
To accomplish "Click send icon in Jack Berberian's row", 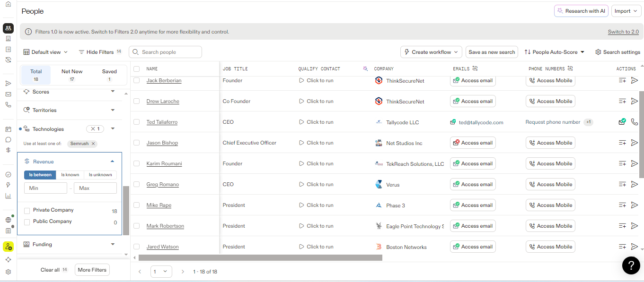I will pos(635,80).
